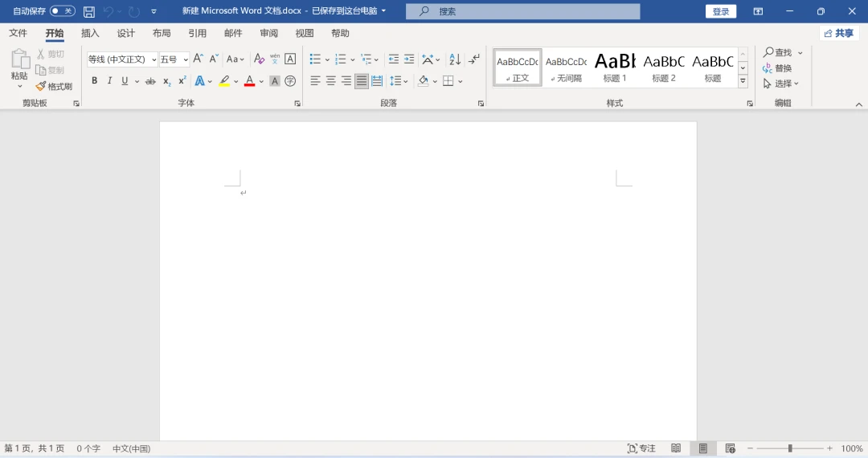Open Quick Access Toolbar customize arrow
The height and width of the screenshot is (458, 868).
pyautogui.click(x=154, y=11)
